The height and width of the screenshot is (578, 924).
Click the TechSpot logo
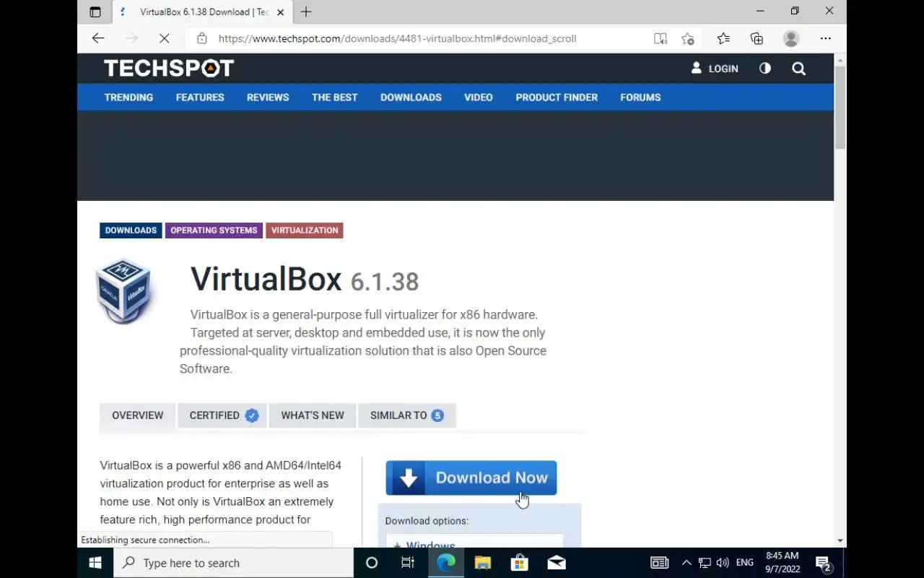coord(169,68)
